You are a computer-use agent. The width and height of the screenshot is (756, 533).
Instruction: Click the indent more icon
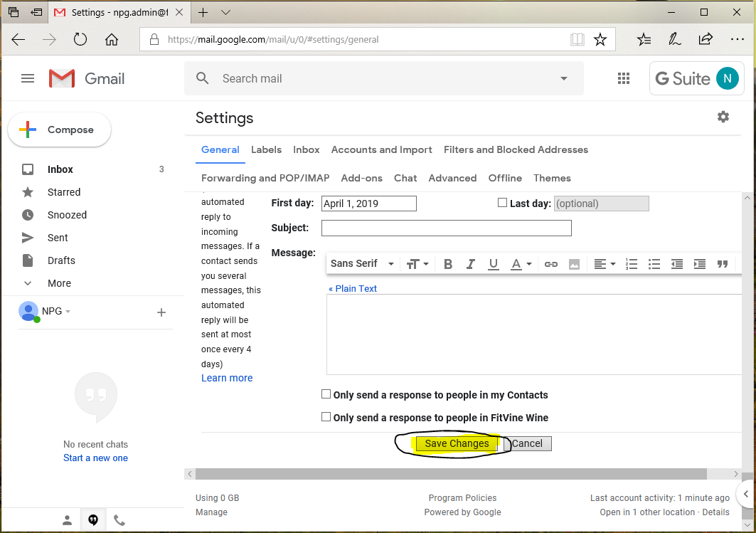coord(700,264)
